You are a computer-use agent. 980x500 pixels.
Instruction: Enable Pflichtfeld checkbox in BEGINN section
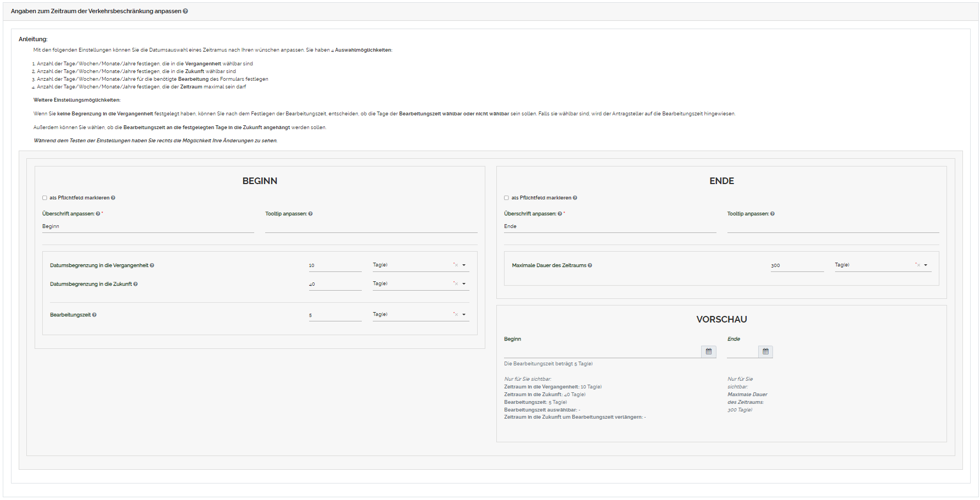[45, 198]
